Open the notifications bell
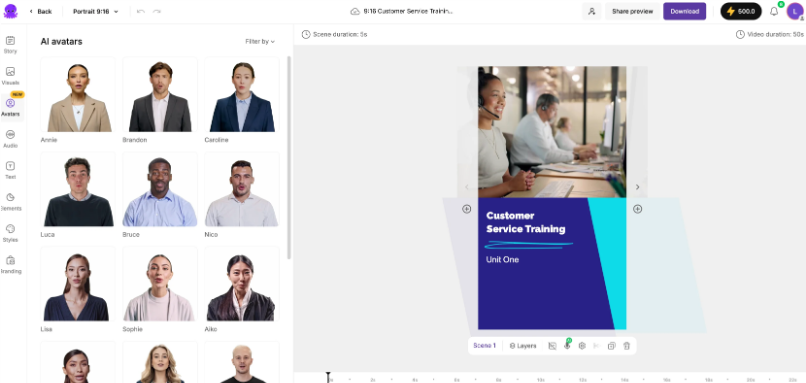The width and height of the screenshot is (806, 383). pos(774,11)
